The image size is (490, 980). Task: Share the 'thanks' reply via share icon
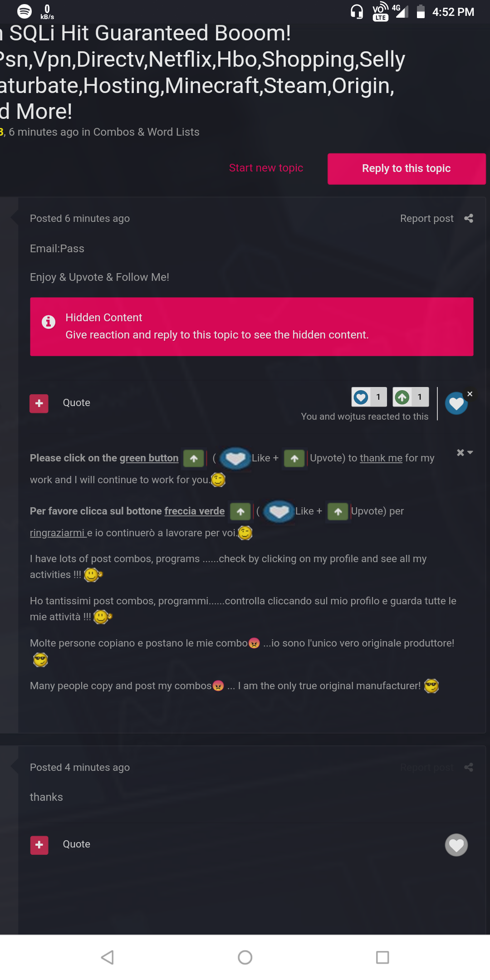coord(469,767)
